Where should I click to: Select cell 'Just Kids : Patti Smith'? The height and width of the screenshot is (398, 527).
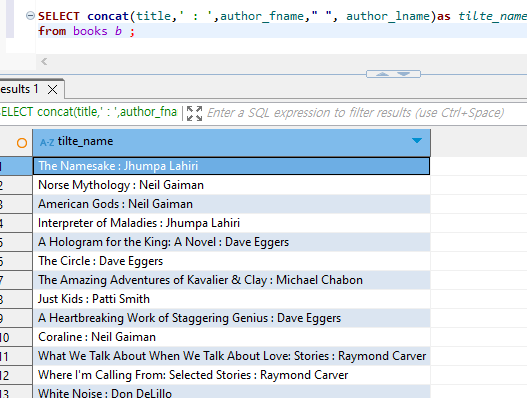[231, 299]
